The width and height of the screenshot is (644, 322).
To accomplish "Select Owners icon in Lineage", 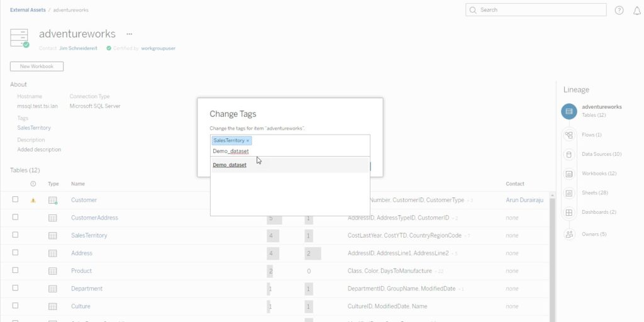I will (569, 235).
